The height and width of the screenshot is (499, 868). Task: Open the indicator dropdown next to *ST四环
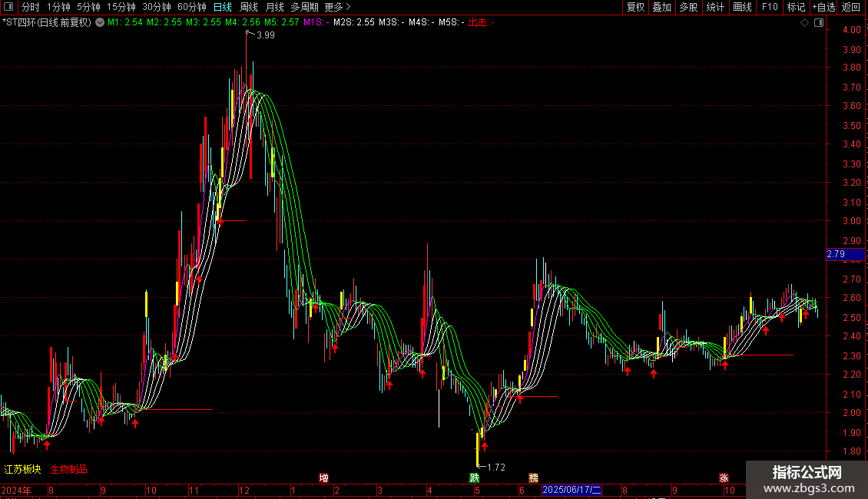[x=100, y=23]
